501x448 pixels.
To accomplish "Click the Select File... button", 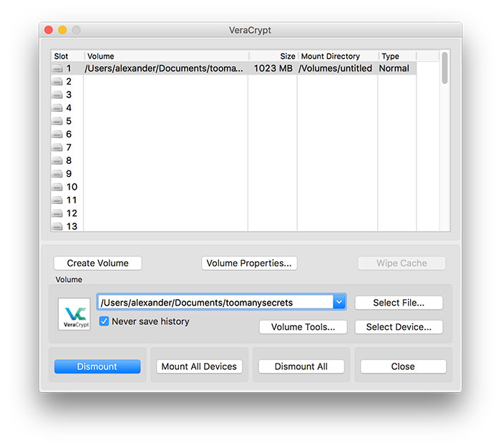I will pyautogui.click(x=399, y=303).
